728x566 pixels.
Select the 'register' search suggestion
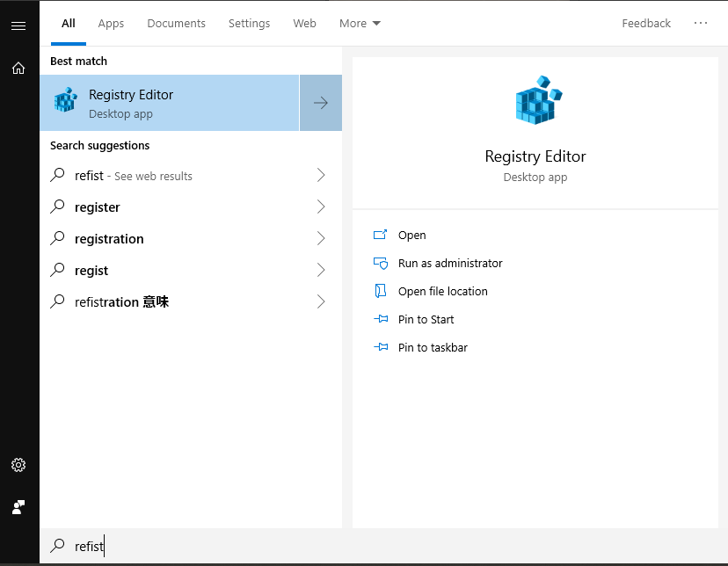pyautogui.click(x=191, y=207)
